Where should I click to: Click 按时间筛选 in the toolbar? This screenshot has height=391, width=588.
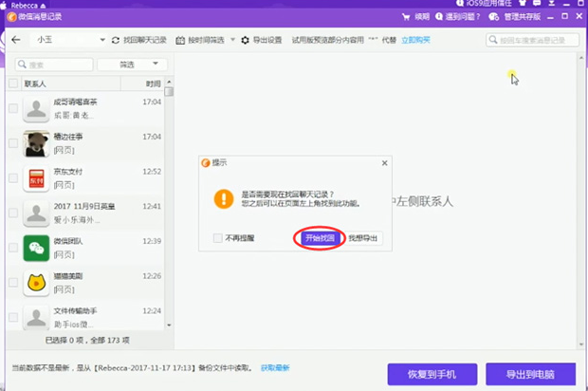coord(206,40)
